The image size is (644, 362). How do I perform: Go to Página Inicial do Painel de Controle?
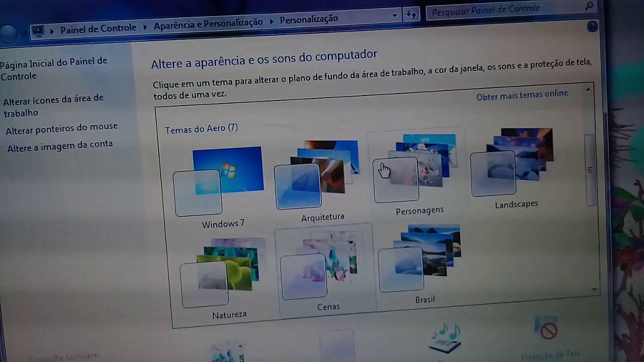click(53, 68)
